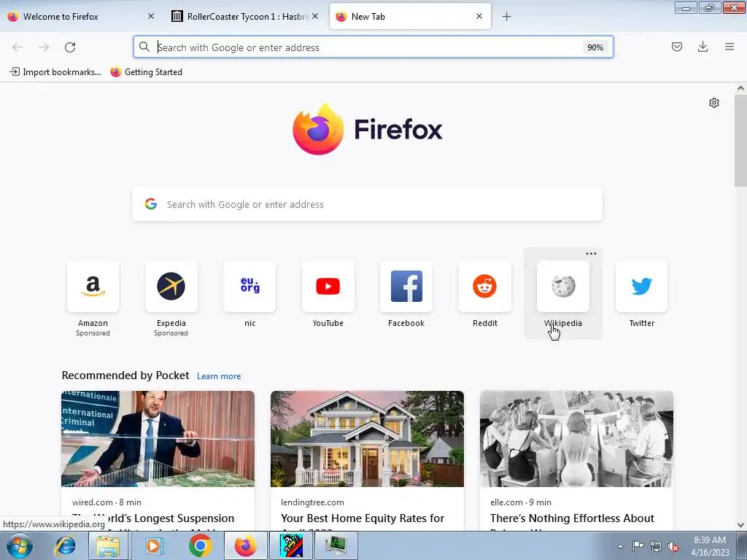
Task: Click the scrollbar down arrow
Action: (x=740, y=525)
